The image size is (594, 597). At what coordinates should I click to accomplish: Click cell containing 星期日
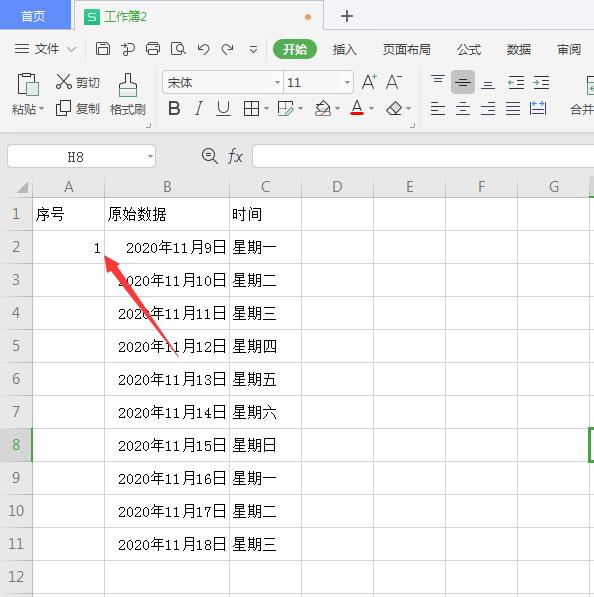[265, 445]
